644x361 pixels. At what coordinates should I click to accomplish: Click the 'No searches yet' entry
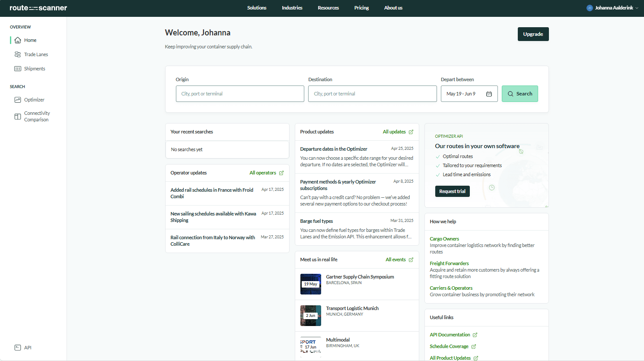click(x=227, y=149)
